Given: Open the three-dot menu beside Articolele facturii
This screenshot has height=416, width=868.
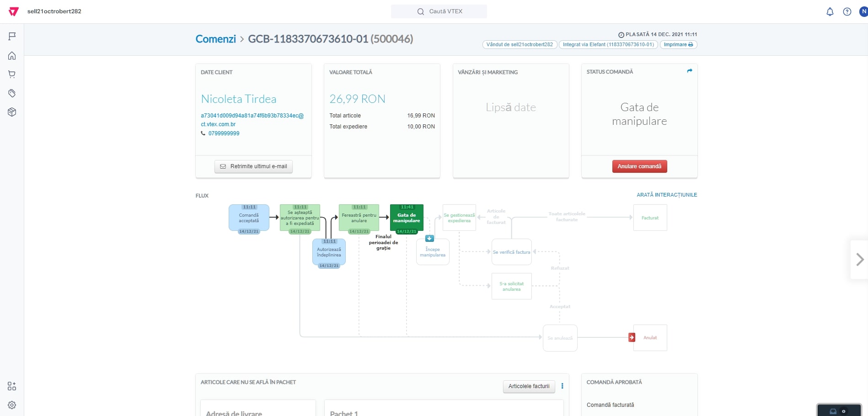Looking at the screenshot, I should point(562,386).
